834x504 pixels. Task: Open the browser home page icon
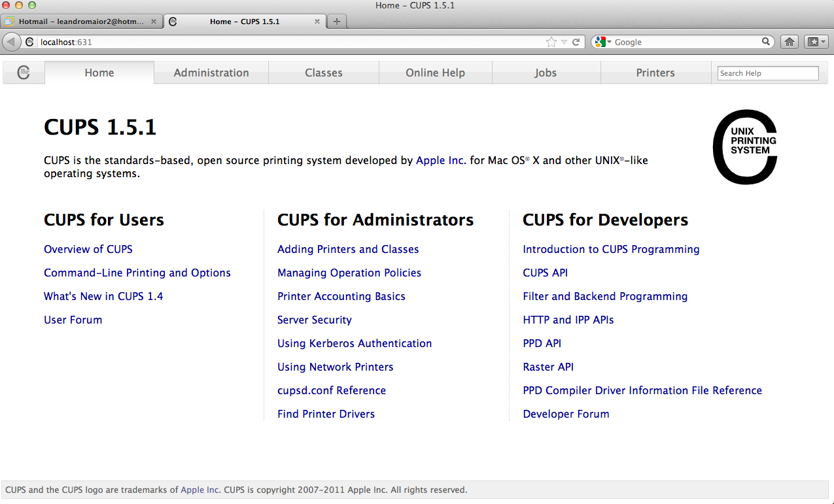click(789, 41)
